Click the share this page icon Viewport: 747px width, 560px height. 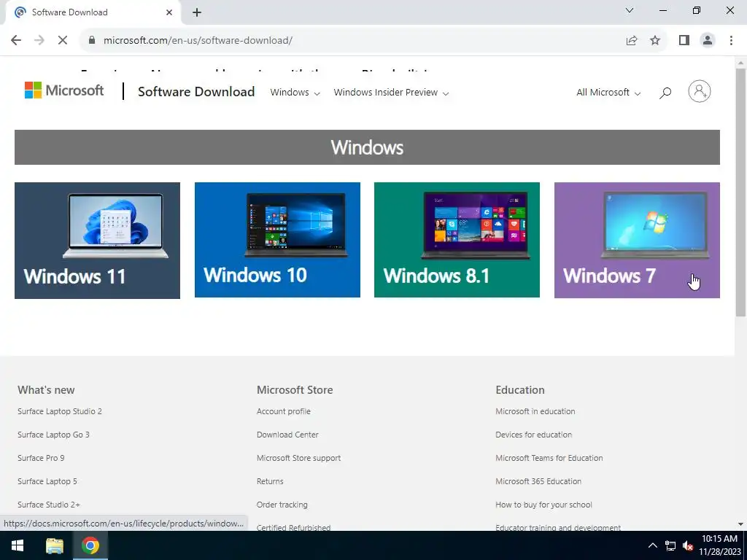click(632, 41)
